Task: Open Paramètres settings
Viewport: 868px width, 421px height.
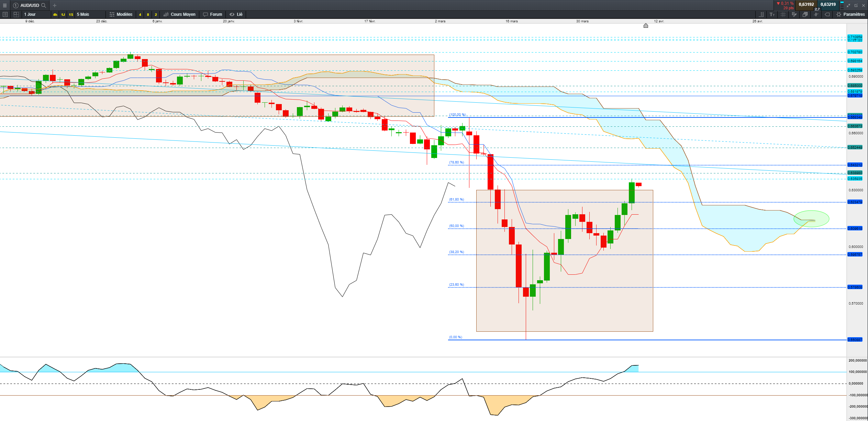Action: pyautogui.click(x=850, y=14)
